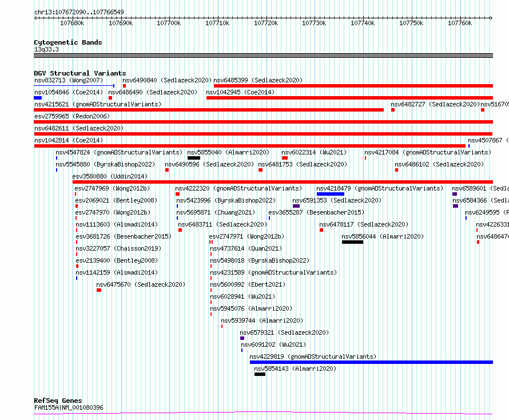Click the RefSeq Genes track title

coord(58,401)
